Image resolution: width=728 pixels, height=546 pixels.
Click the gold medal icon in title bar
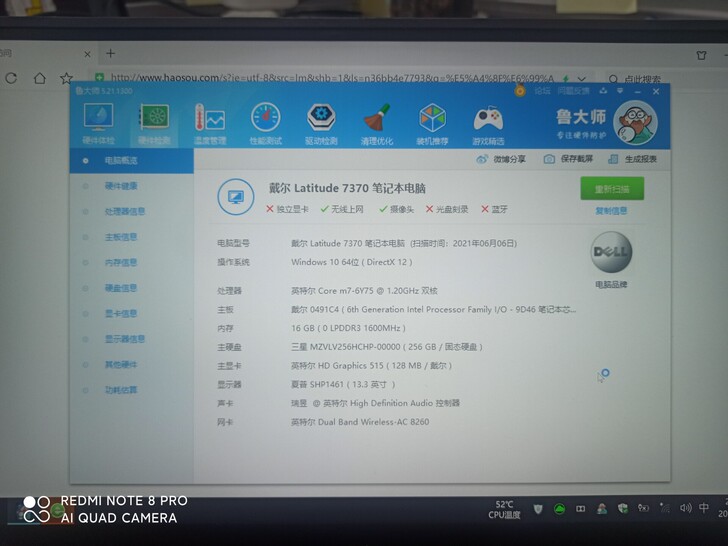point(520,91)
